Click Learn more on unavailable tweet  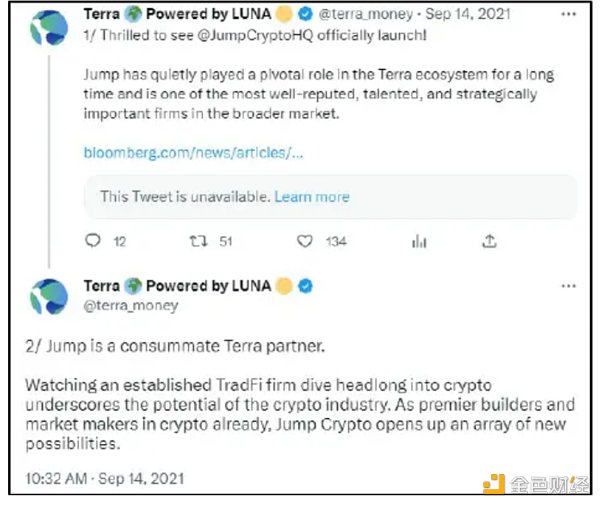(x=312, y=197)
